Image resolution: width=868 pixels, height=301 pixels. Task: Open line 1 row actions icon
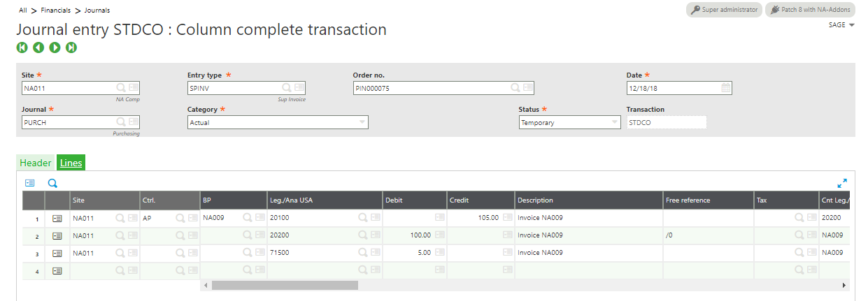coord(57,218)
